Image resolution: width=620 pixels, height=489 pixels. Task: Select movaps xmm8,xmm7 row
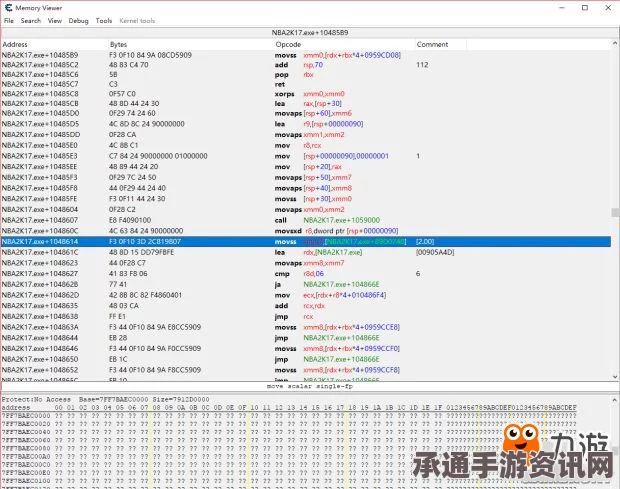306,263
